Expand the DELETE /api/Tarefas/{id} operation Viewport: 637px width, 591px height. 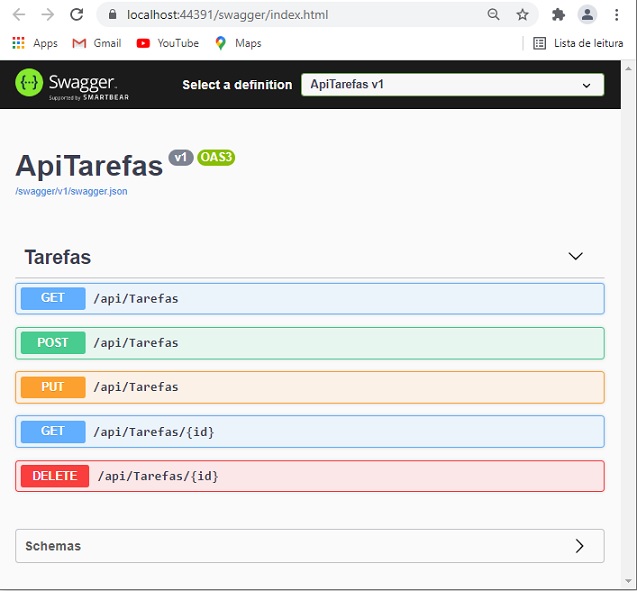click(x=310, y=476)
